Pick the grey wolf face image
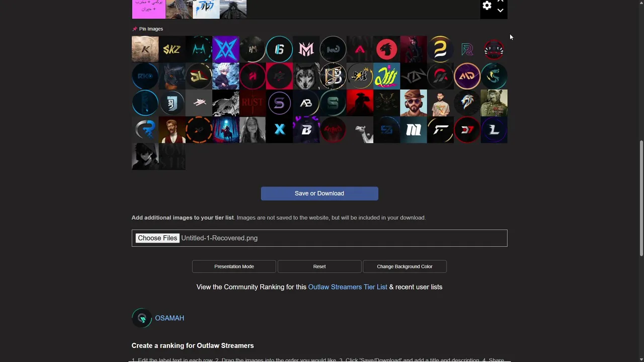The height and width of the screenshot is (362, 644). (306, 76)
